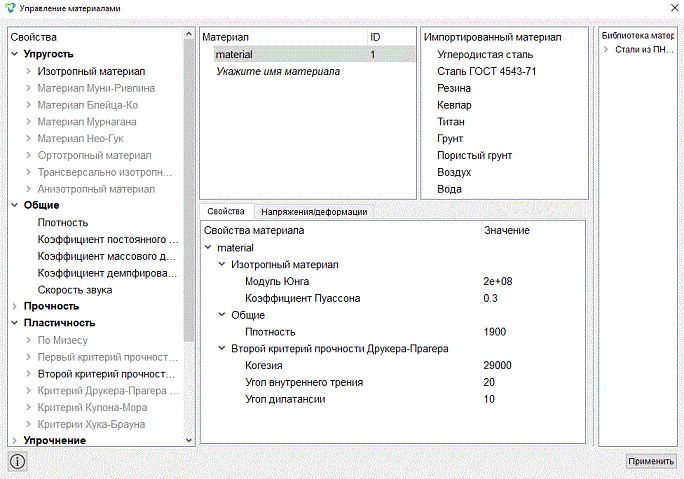
Task: Collapse the Пластичность category
Action: coord(14,323)
